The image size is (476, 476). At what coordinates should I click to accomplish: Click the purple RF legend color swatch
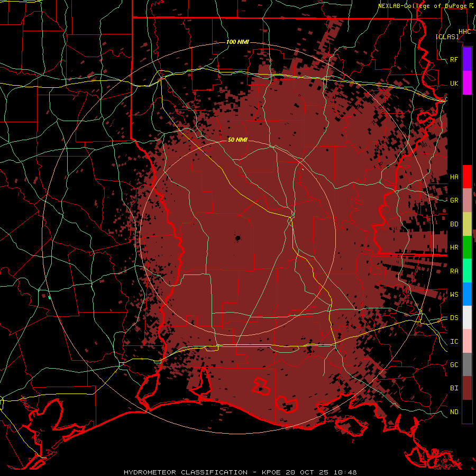[467, 59]
